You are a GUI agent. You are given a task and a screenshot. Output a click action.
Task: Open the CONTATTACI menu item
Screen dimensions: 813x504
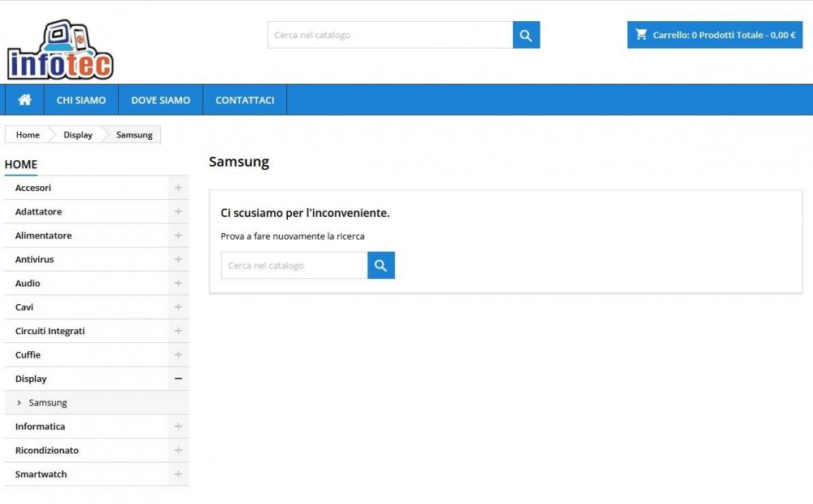tap(244, 99)
